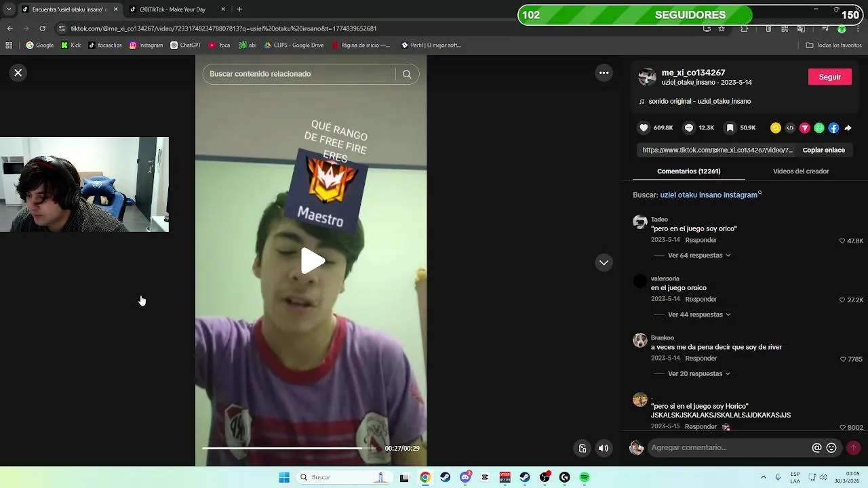Click creator avatar next to me_xi_co134267
The height and width of the screenshot is (488, 868).
(x=648, y=77)
